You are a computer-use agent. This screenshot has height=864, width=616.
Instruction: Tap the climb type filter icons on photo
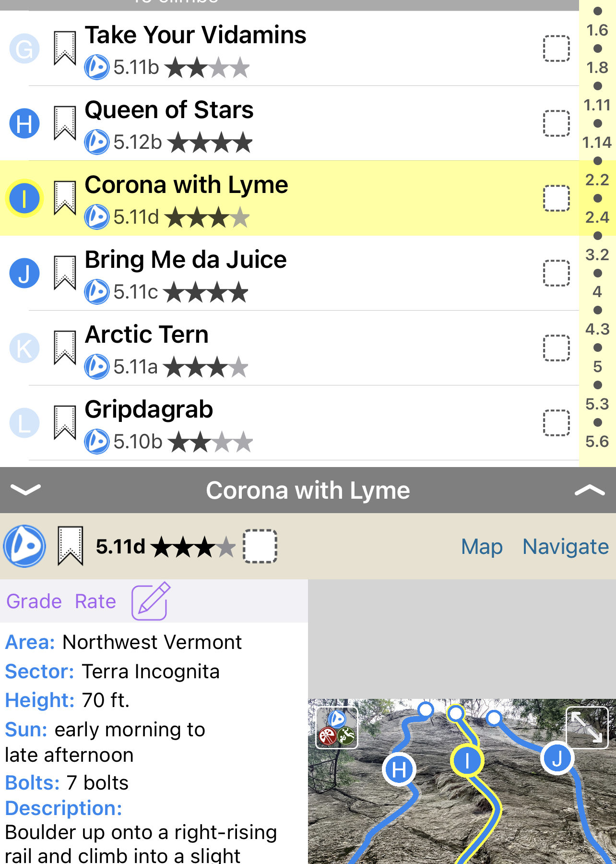click(x=337, y=728)
